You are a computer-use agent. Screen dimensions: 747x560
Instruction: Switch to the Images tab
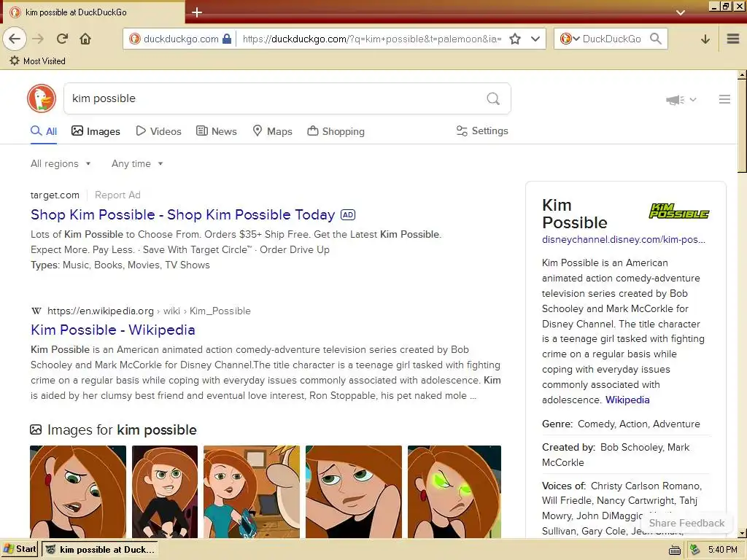click(x=96, y=131)
